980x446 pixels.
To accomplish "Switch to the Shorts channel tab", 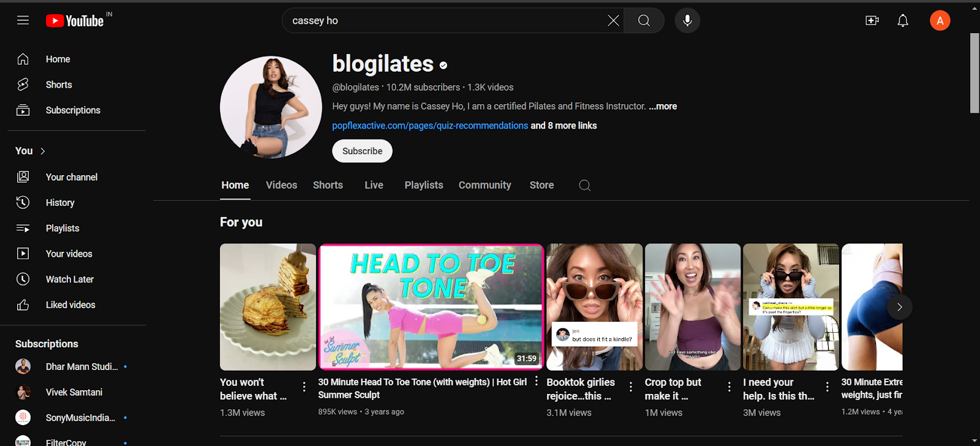I will pos(328,185).
